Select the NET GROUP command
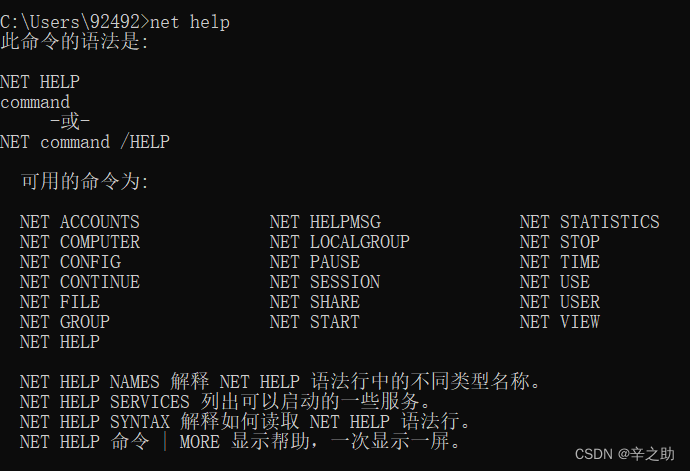 [65, 322]
